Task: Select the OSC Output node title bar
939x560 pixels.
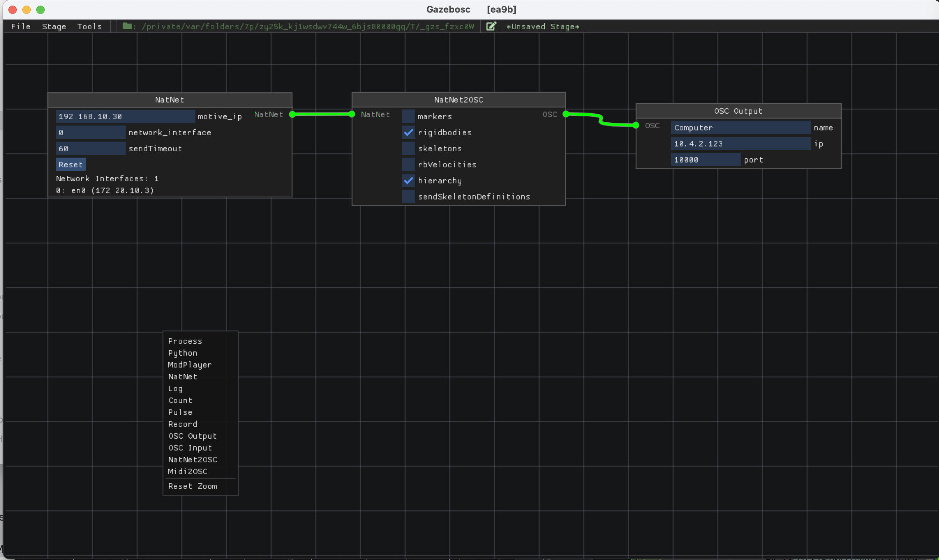Action: 738,111
